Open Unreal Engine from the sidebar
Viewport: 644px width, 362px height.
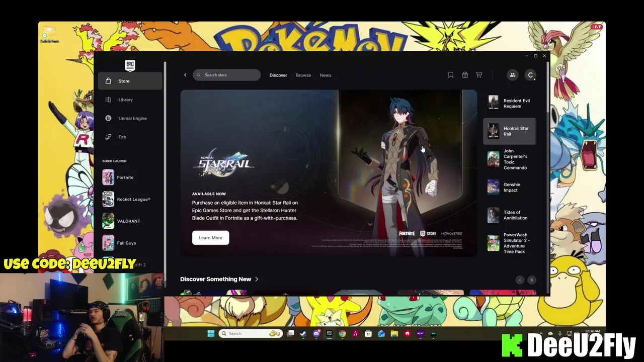tap(130, 118)
